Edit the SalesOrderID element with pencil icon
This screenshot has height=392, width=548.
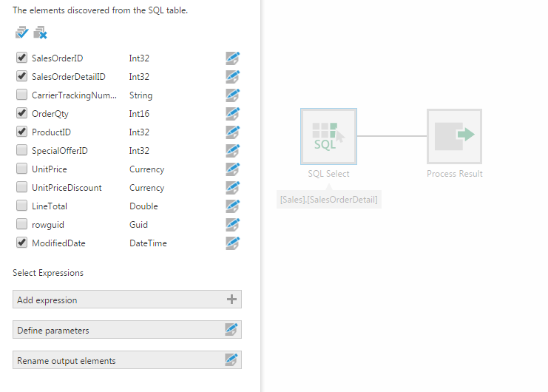[233, 58]
